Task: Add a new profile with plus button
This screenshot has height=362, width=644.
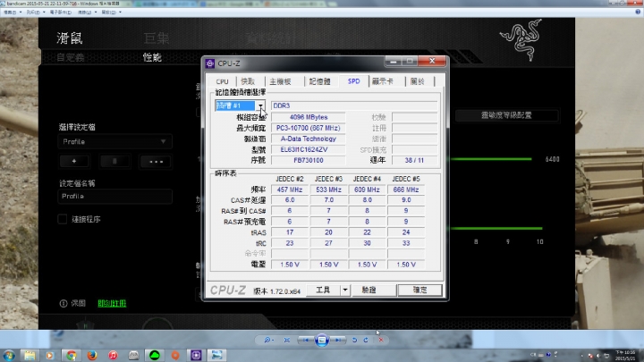Action: click(74, 161)
